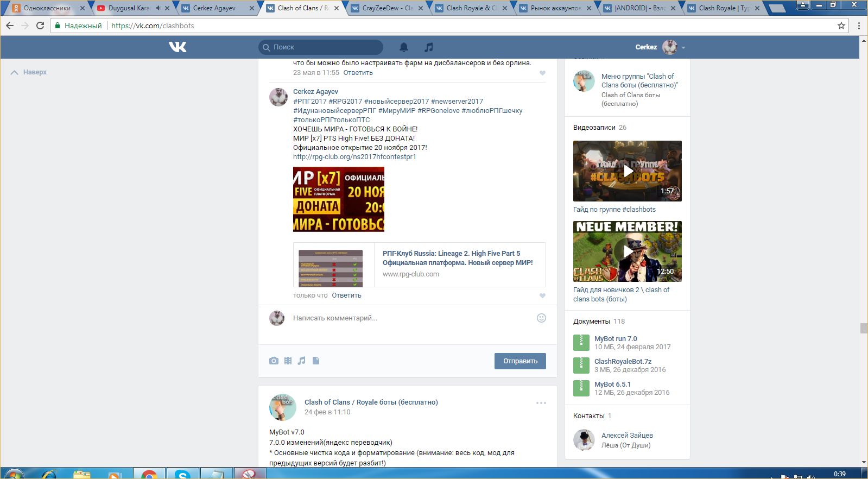Open the emoji picker in the comment box

tap(541, 318)
